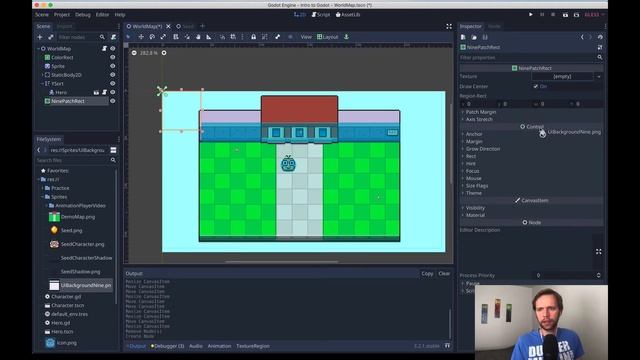Click the Filter properties search field

coord(531,58)
